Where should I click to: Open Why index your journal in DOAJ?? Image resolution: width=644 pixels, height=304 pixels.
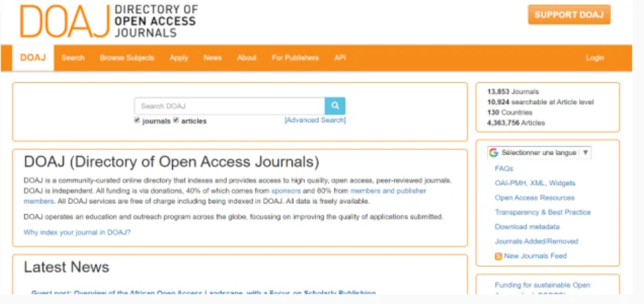[77, 232]
